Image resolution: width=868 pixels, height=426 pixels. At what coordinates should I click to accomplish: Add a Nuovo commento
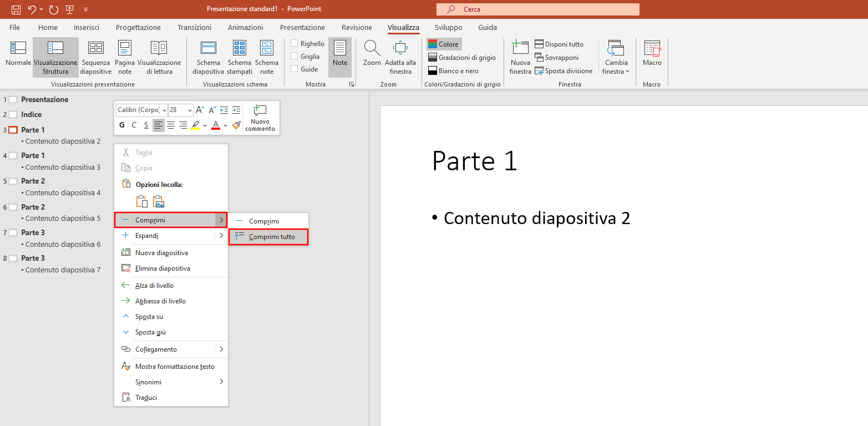point(260,118)
